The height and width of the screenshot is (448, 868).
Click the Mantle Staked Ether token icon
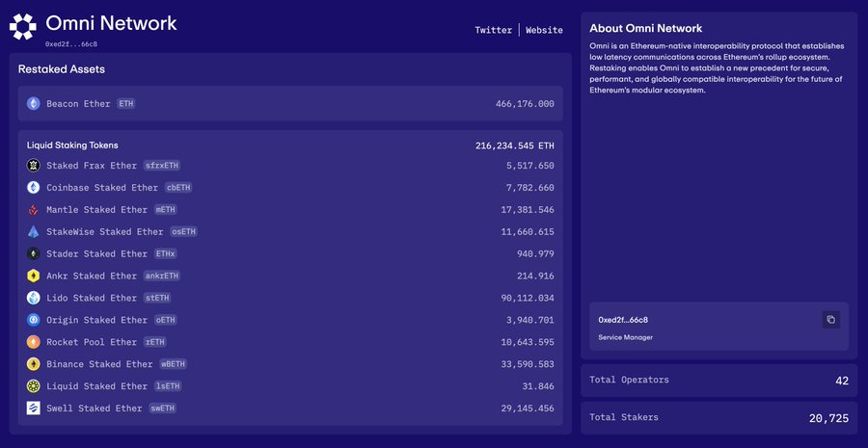pos(33,210)
